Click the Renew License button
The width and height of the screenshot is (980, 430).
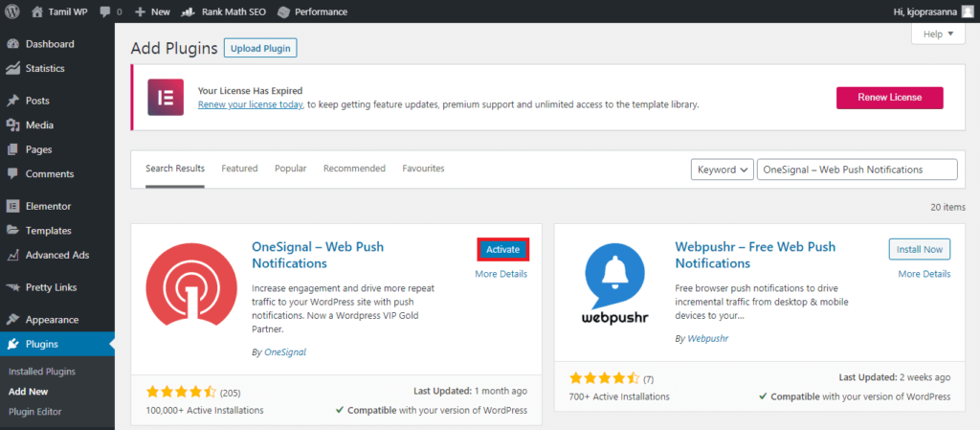[890, 98]
